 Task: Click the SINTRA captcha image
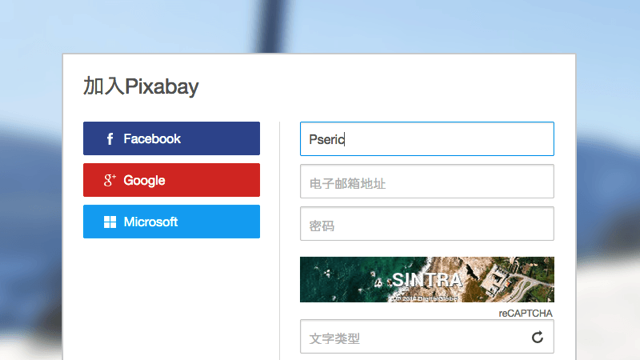tap(427, 280)
